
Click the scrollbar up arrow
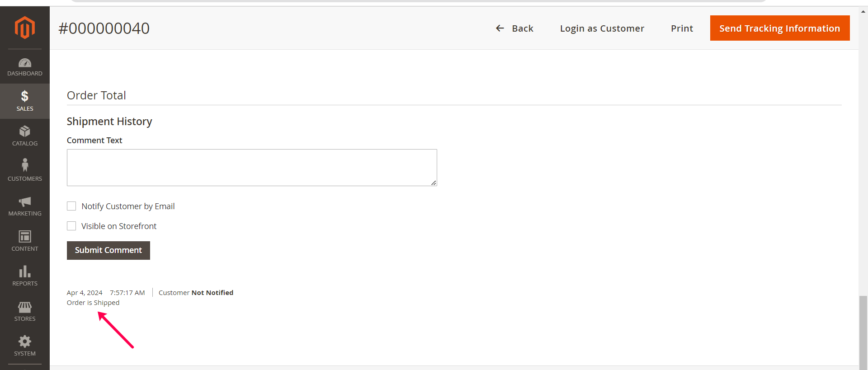[x=863, y=12]
